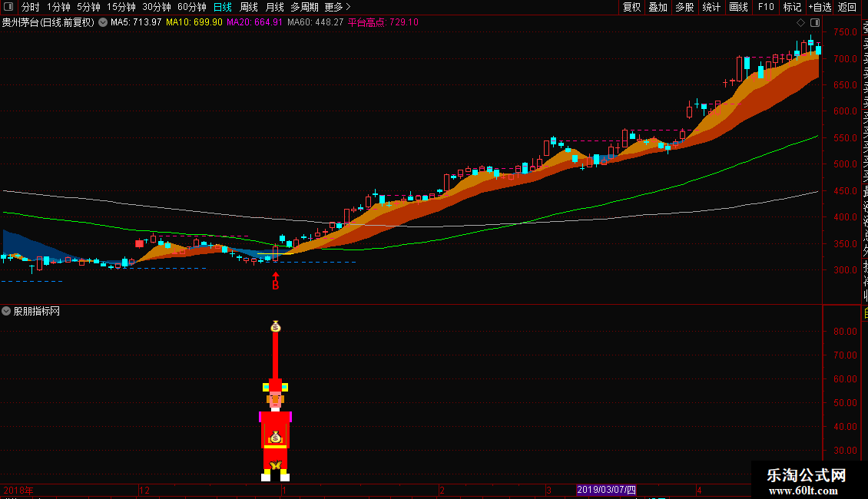Viewport: 868px width, 499px height.
Task: Click the diamond marker icon above chart
Action: 800,23
